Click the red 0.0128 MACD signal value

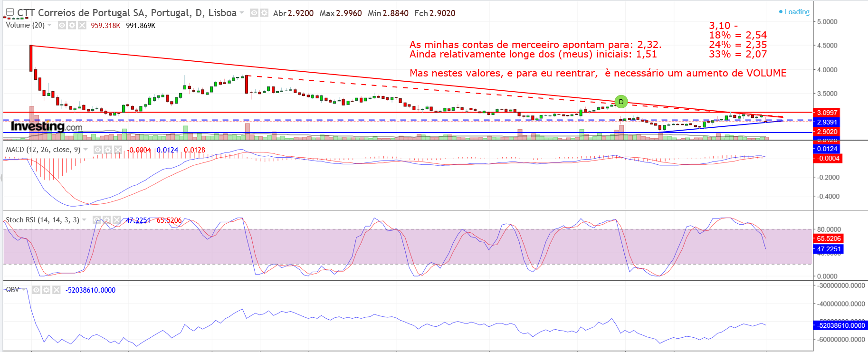pyautogui.click(x=195, y=150)
